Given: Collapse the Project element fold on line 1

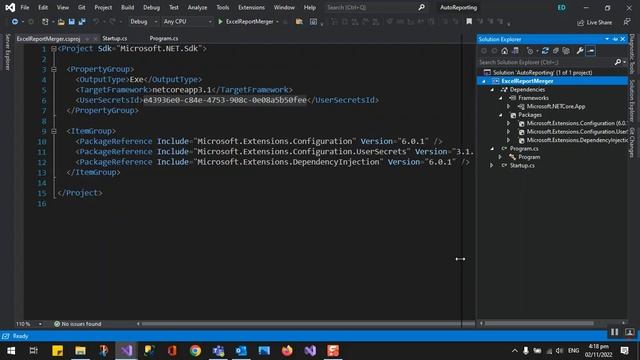Looking at the screenshot, I should tap(53, 49).
